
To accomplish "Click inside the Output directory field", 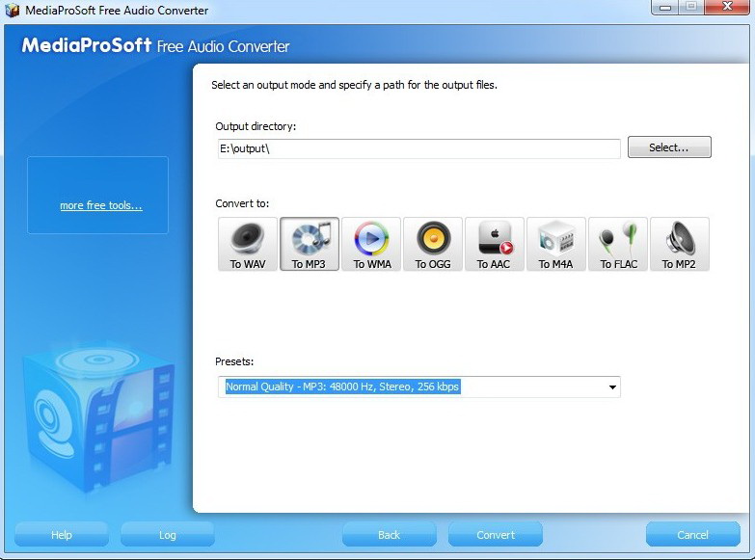I will point(418,148).
